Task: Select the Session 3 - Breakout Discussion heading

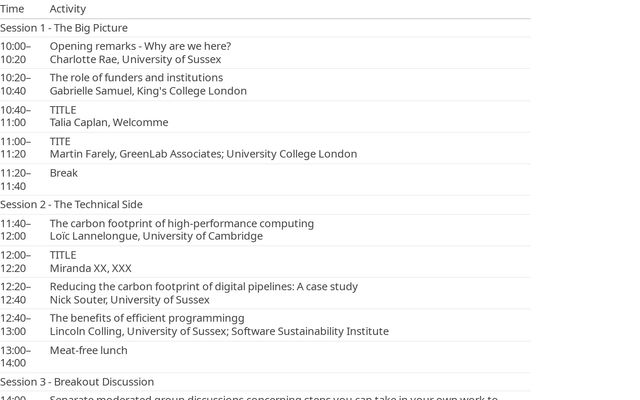Action: click(77, 381)
